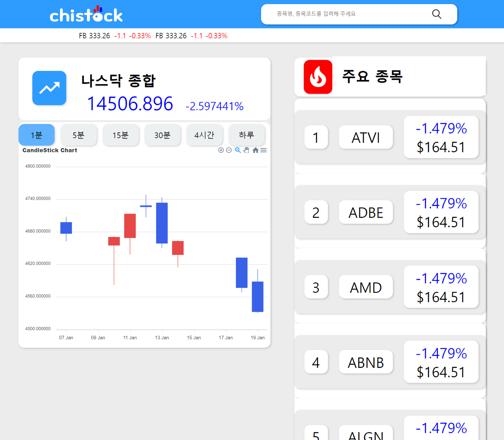Click the blue trending chart icon
504x440 pixels.
[49, 88]
